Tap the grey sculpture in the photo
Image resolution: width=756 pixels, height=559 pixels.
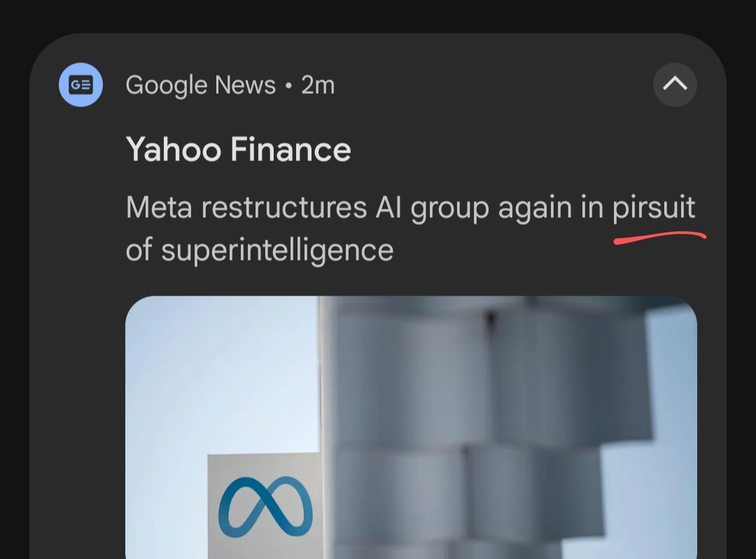click(x=490, y=420)
